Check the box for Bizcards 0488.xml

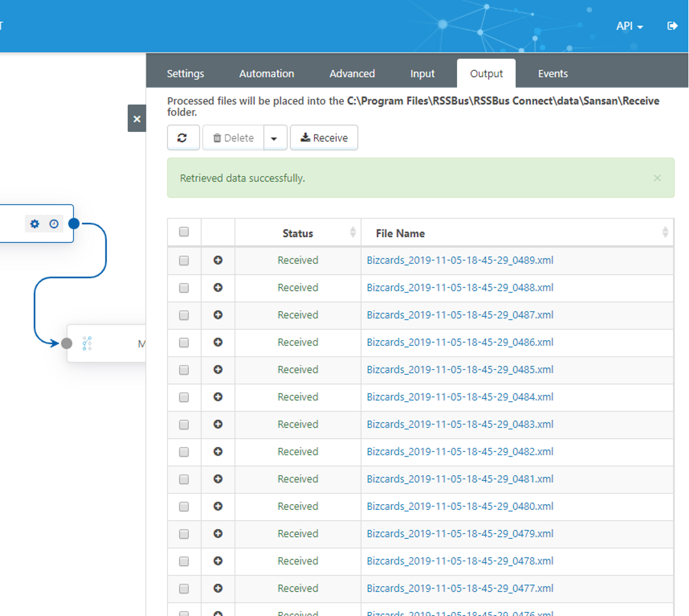pos(184,288)
